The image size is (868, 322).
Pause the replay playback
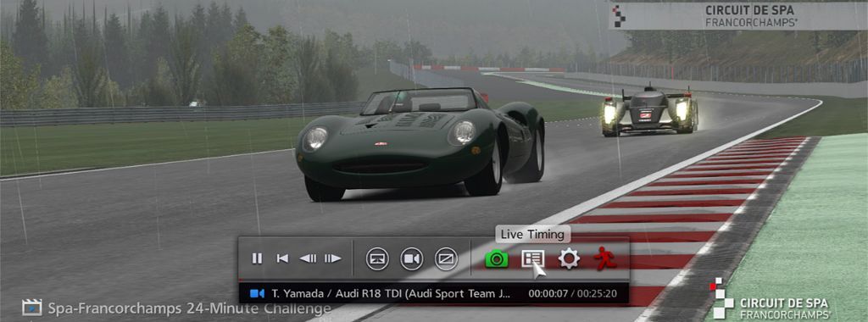[257, 258]
